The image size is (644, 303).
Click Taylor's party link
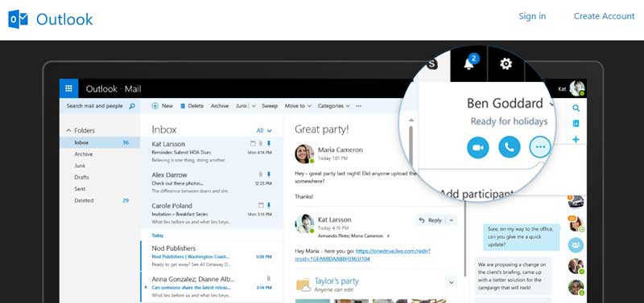[x=336, y=280]
